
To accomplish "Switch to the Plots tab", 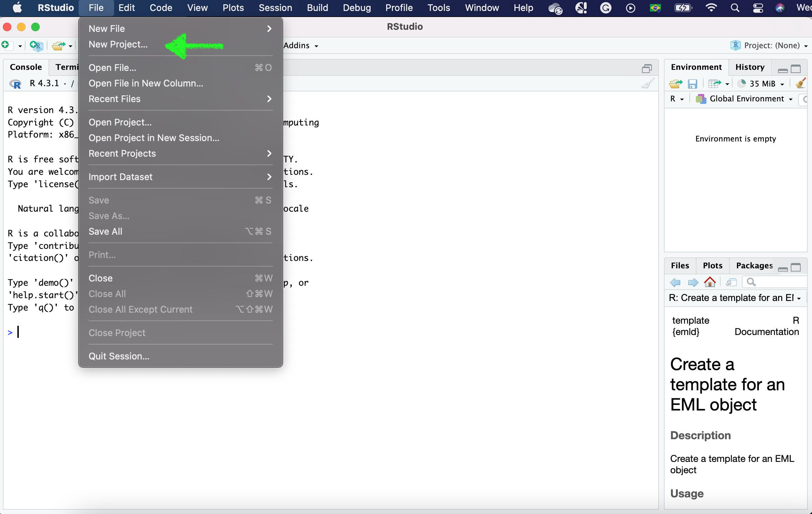I will (x=712, y=266).
